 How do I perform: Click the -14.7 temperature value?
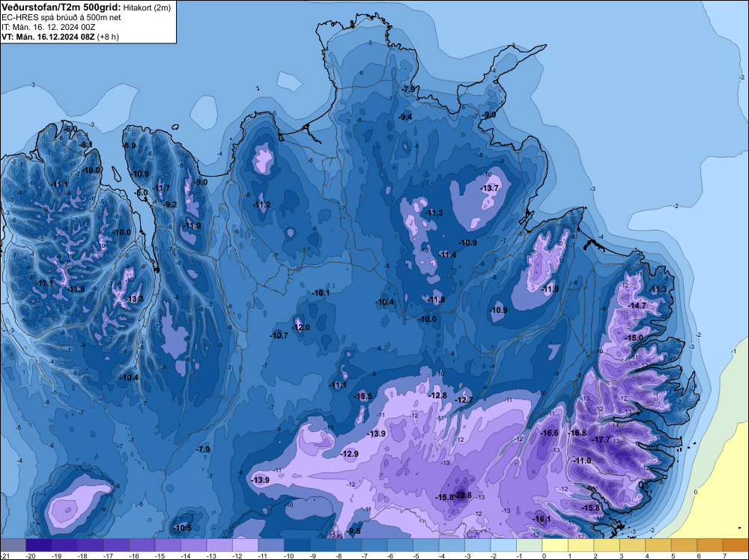637,305
